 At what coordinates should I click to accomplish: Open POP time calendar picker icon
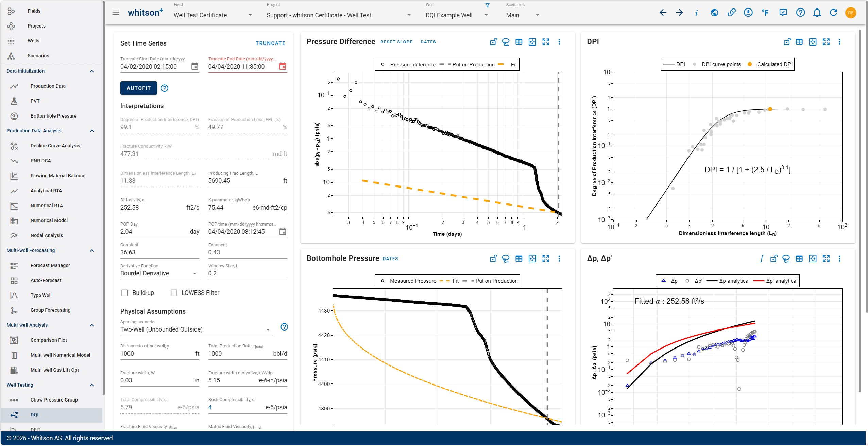pyautogui.click(x=283, y=232)
